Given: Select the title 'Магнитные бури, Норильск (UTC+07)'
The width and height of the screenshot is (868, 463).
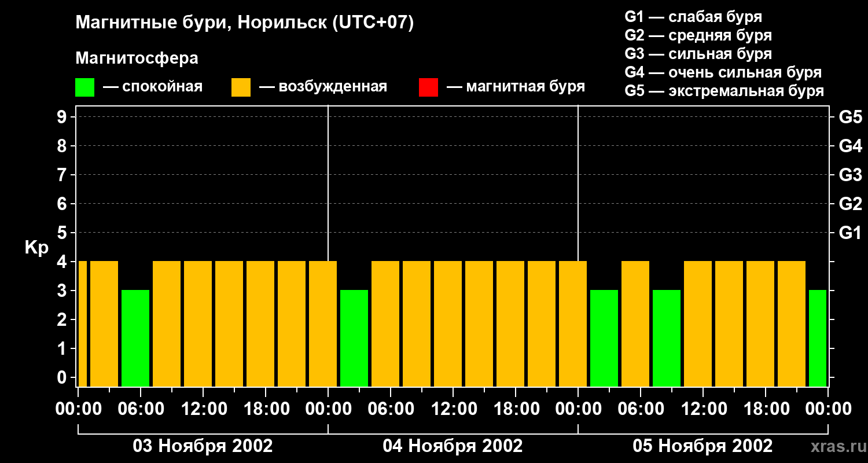Looking at the screenshot, I should (x=245, y=23).
